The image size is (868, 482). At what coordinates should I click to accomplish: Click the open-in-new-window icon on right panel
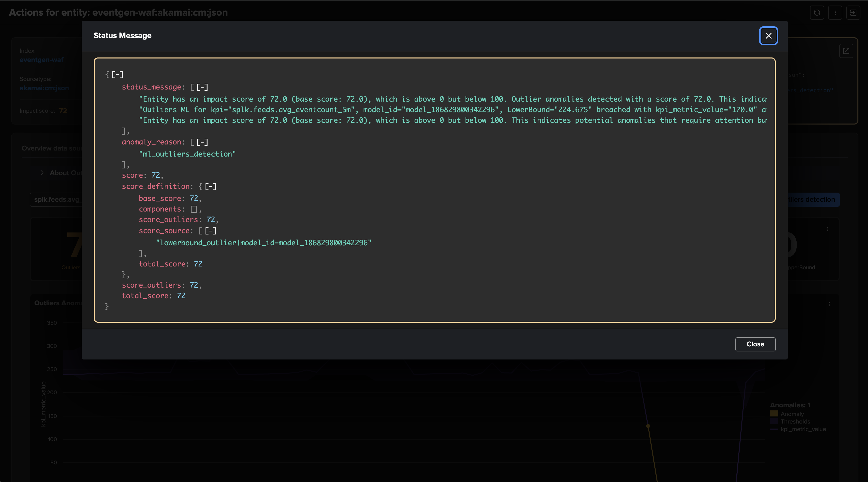pos(846,51)
